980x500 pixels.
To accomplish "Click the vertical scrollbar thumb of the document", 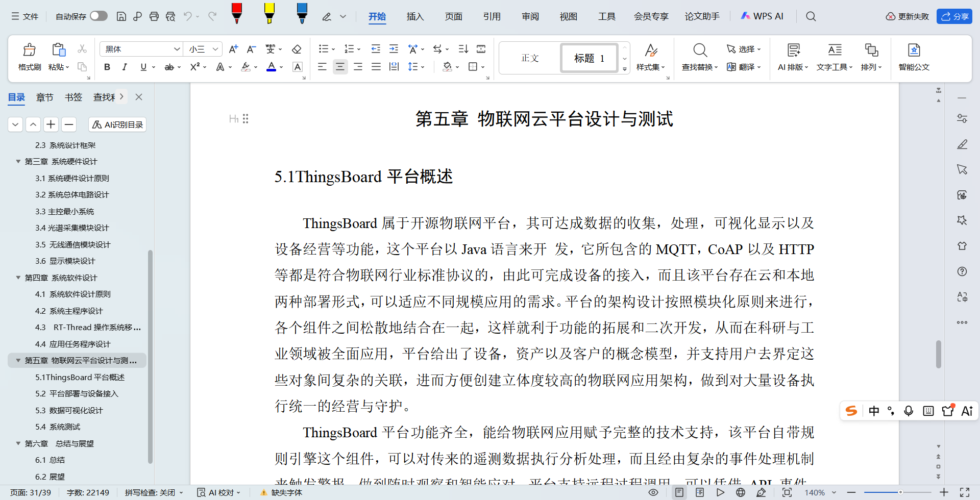I will coord(938,354).
